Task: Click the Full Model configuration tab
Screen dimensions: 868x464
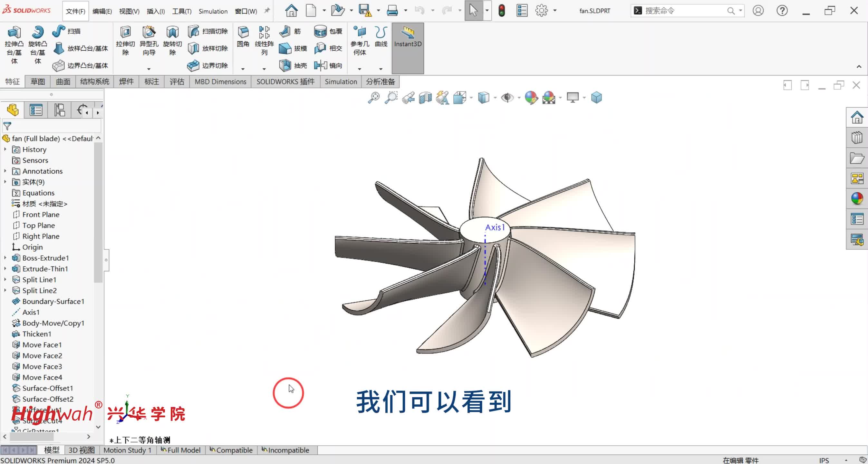Action: pos(181,450)
